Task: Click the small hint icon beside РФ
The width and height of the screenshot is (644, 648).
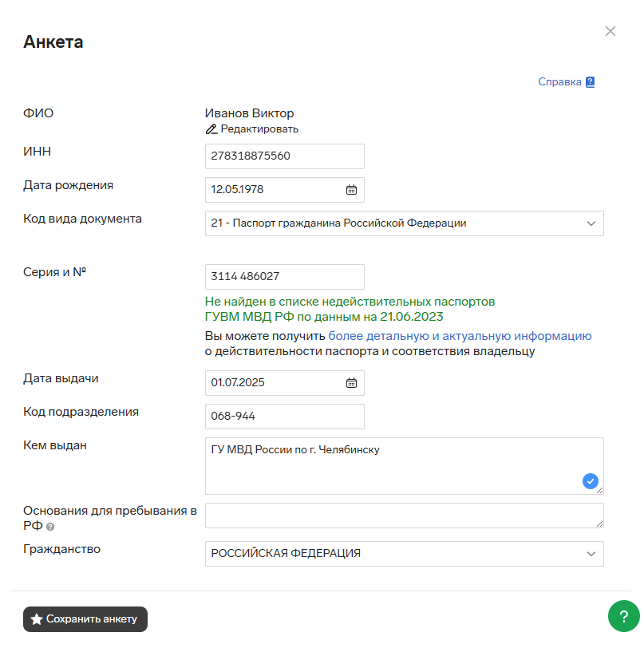Action: pos(50,527)
